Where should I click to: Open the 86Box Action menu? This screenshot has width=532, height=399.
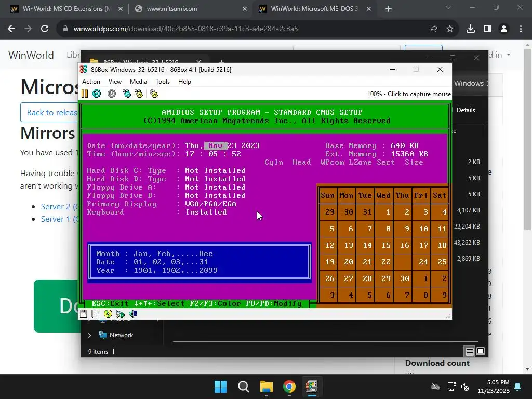click(x=91, y=82)
